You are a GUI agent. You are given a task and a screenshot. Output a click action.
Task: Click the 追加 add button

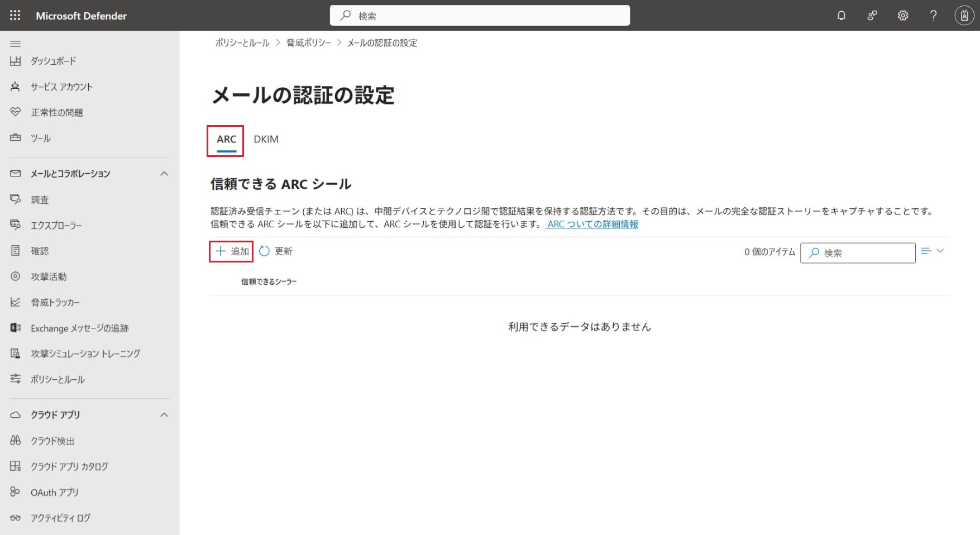point(232,251)
